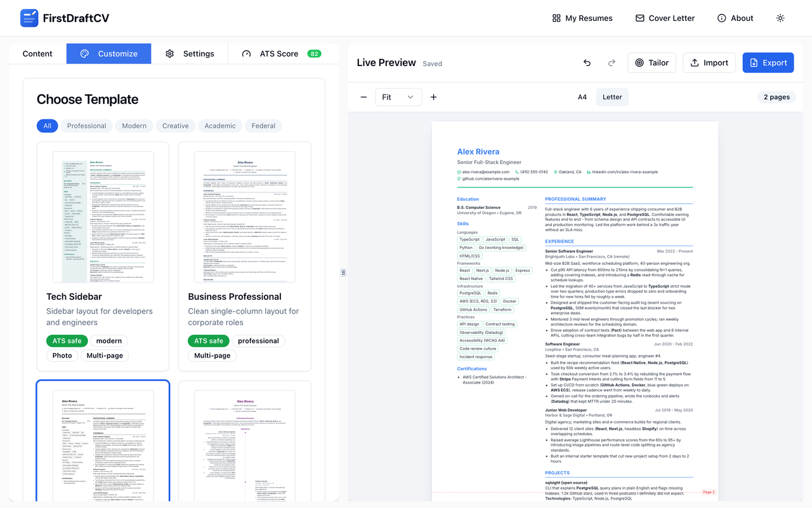The width and height of the screenshot is (812, 508).
Task: Click the Senior Software Engineer job title
Action: click(569, 251)
